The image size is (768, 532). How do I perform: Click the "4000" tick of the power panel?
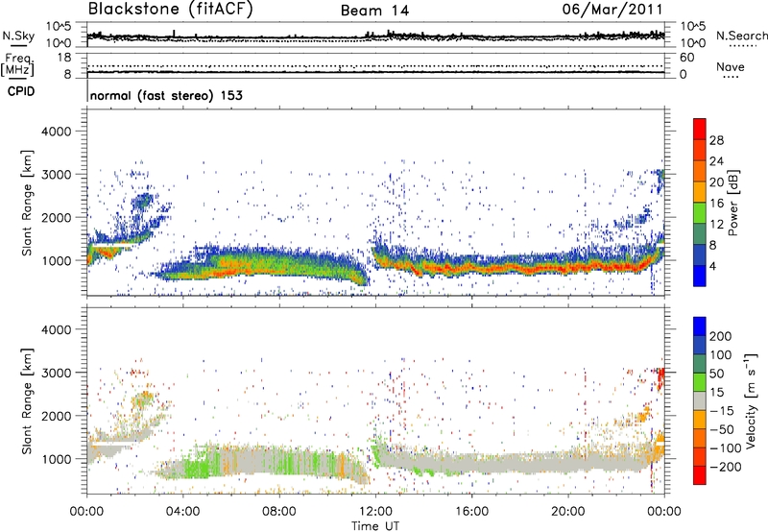(57, 132)
